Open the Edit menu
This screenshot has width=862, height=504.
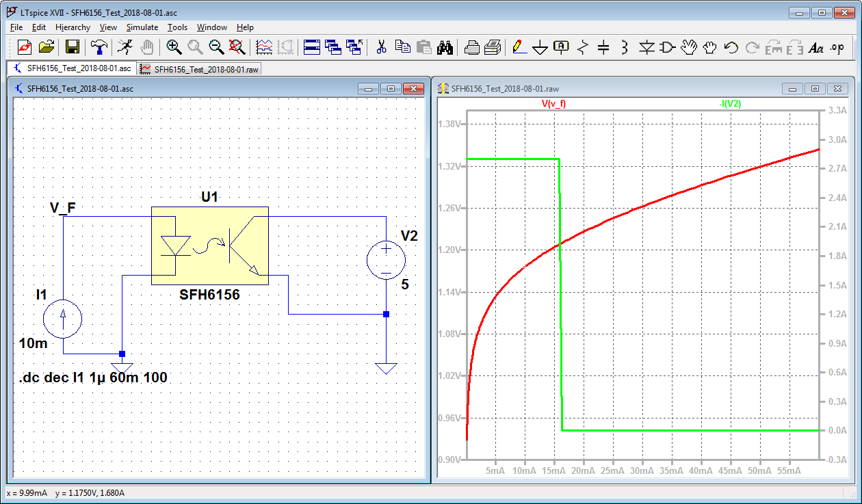39,27
